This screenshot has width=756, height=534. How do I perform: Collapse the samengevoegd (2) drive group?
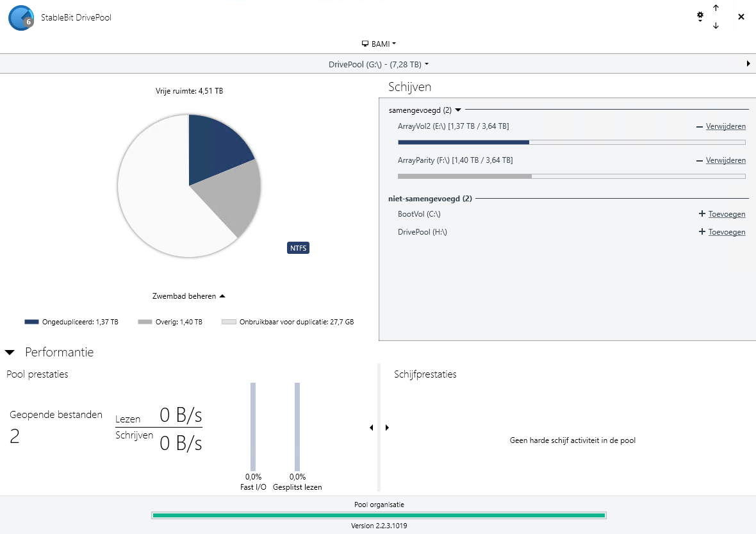tap(458, 110)
